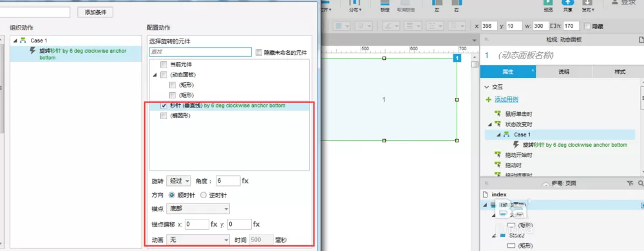The width and height of the screenshot is (644, 251).
Task: Collapse Case 1 in the 组织动作 tree
Action: (15, 41)
